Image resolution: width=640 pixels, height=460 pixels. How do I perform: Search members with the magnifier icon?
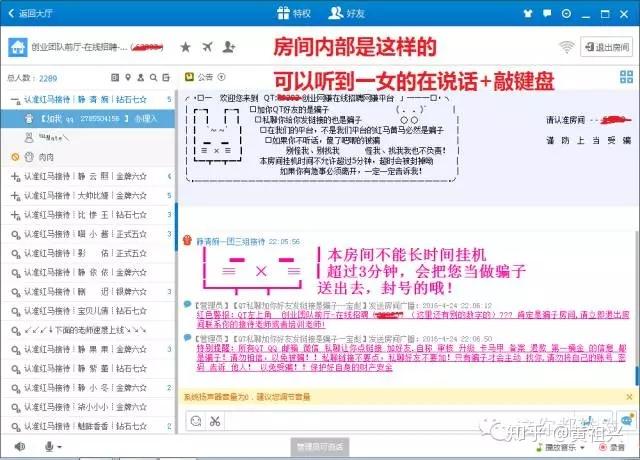pos(153,77)
